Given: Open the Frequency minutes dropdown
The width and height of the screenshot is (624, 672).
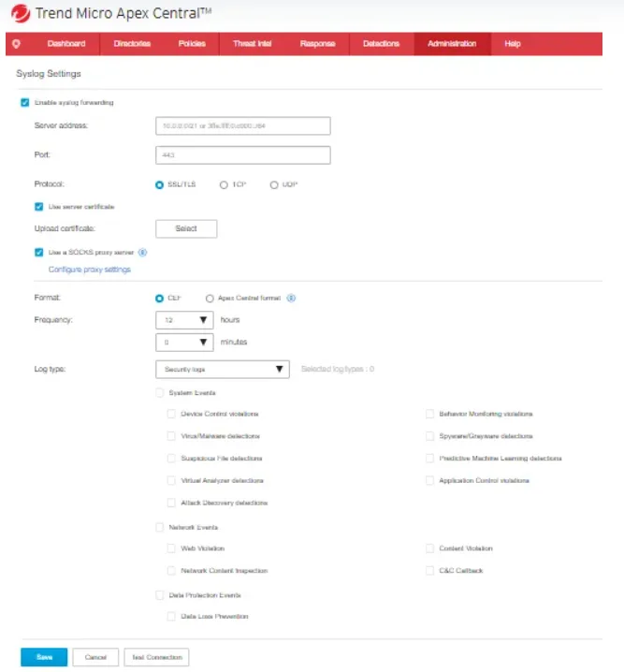Looking at the screenshot, I should tap(184, 343).
